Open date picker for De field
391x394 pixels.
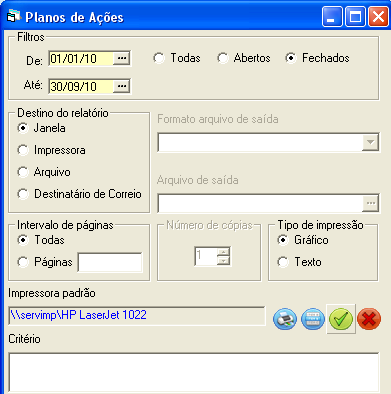coord(122,58)
